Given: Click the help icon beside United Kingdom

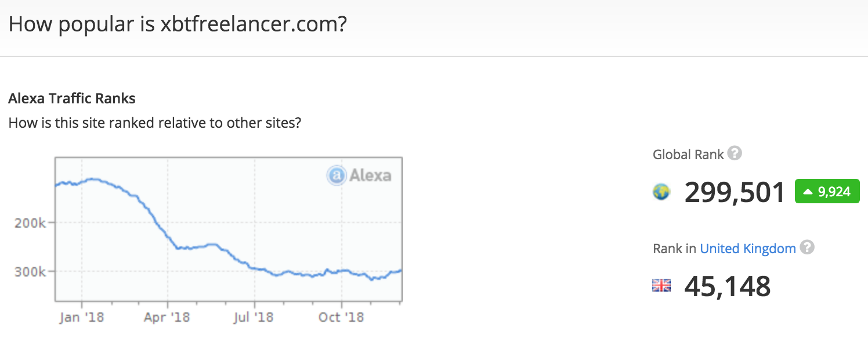Looking at the screenshot, I should pyautogui.click(x=807, y=247).
